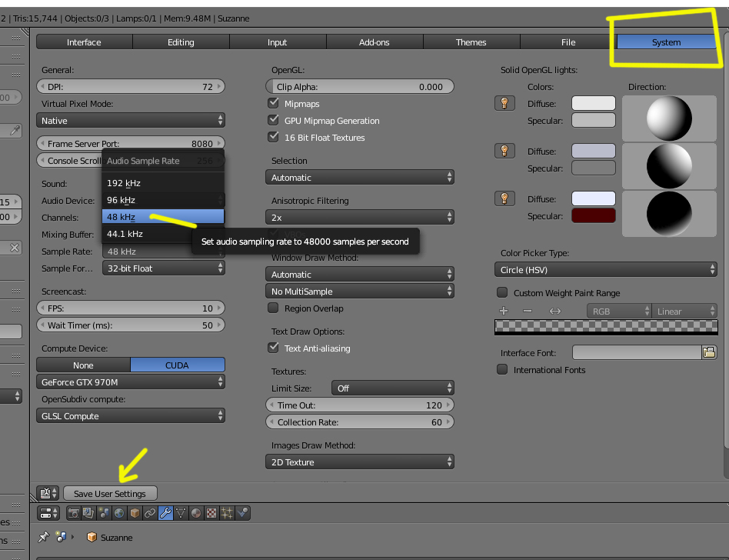The width and height of the screenshot is (729, 560).
Task: Switch to the Themes tab
Action: point(471,42)
